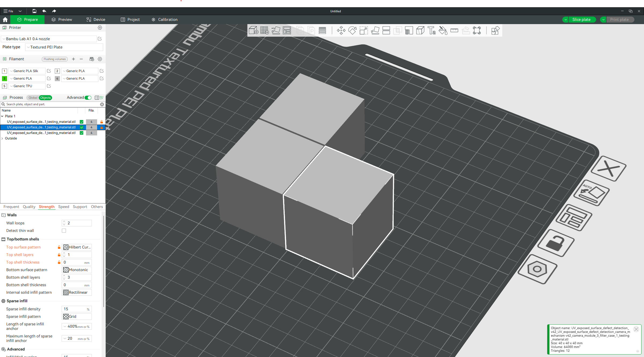This screenshot has width=644, height=357.
Task: Toggle the Advanced switch
Action: (88, 98)
